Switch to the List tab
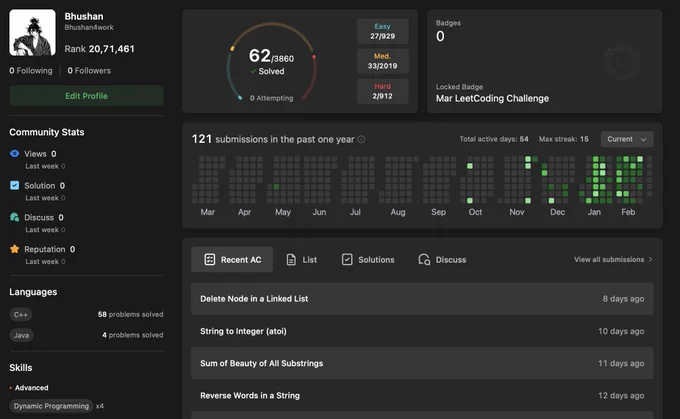The width and height of the screenshot is (680, 419). [x=302, y=259]
